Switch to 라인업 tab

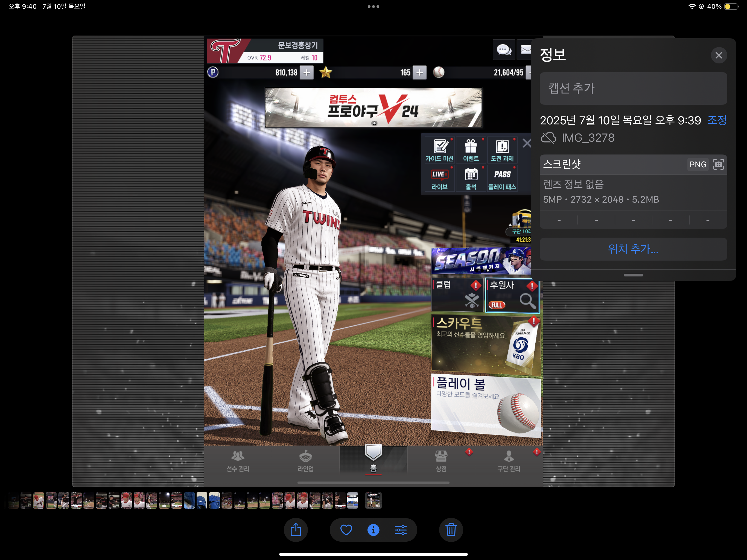click(x=306, y=461)
